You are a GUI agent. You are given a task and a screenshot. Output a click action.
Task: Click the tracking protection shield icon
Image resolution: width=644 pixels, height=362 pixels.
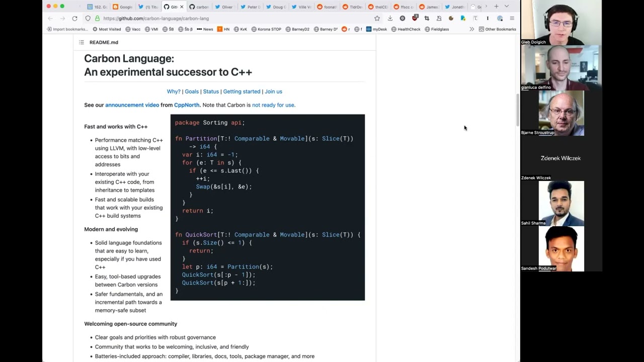[88, 18]
